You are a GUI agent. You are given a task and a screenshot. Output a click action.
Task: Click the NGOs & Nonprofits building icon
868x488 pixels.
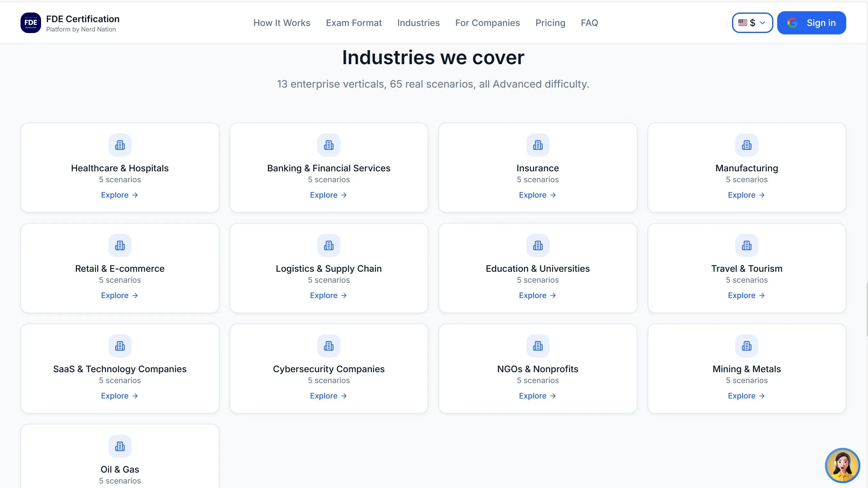click(x=538, y=346)
